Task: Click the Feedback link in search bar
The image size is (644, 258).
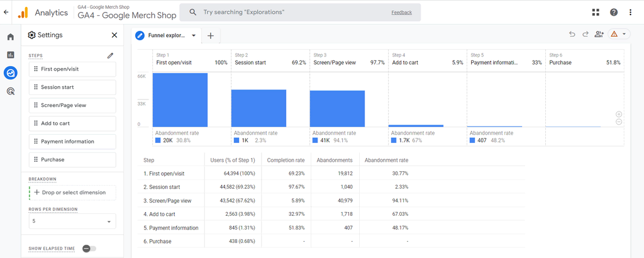Action: 401,12
